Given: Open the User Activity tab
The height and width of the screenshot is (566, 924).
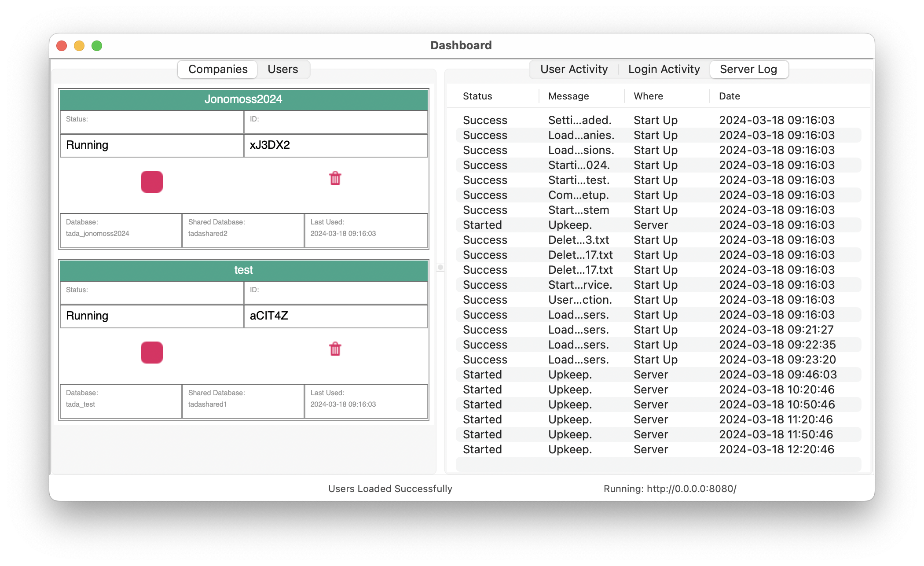Looking at the screenshot, I should pos(574,69).
